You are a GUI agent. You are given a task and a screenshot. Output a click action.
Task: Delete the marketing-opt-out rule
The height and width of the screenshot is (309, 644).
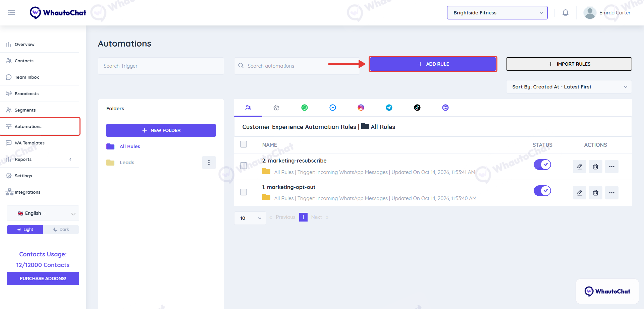[596, 193]
